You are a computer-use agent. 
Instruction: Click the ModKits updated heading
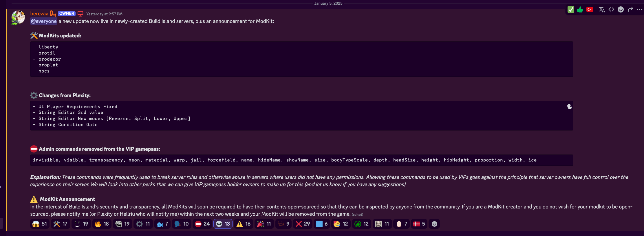click(x=60, y=36)
